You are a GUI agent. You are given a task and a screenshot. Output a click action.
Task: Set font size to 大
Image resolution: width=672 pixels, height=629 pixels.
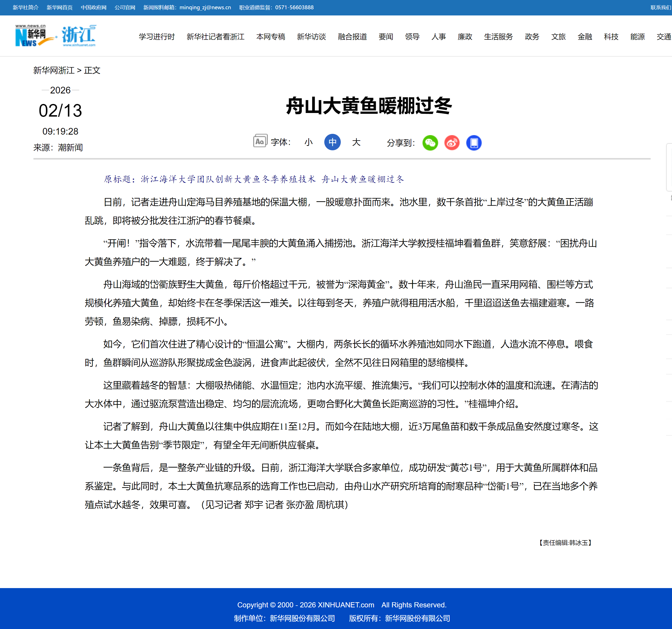(x=356, y=142)
